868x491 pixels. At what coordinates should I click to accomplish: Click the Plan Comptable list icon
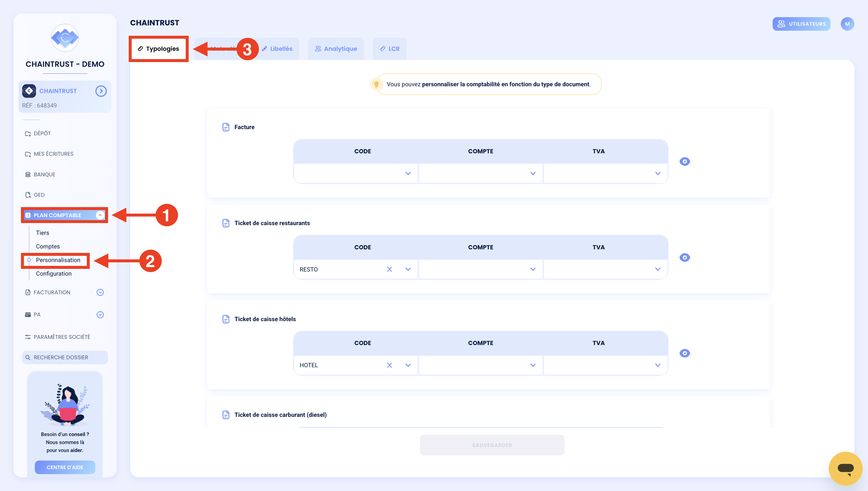(28, 215)
